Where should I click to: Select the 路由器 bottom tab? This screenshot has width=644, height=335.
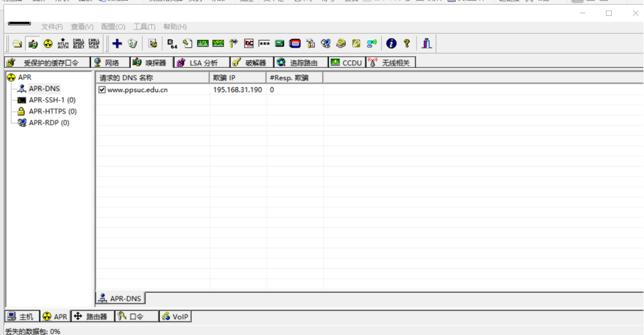point(93,316)
